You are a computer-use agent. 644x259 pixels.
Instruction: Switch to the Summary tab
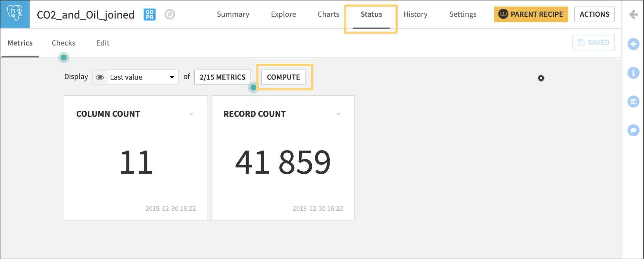tap(233, 14)
